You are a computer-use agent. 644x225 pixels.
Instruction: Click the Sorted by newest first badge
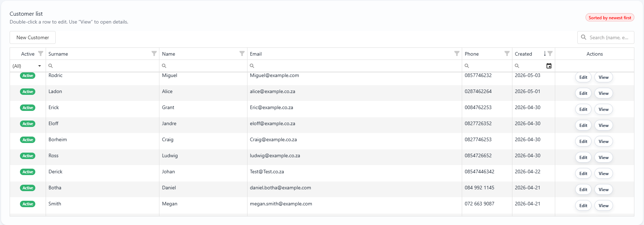tap(610, 17)
